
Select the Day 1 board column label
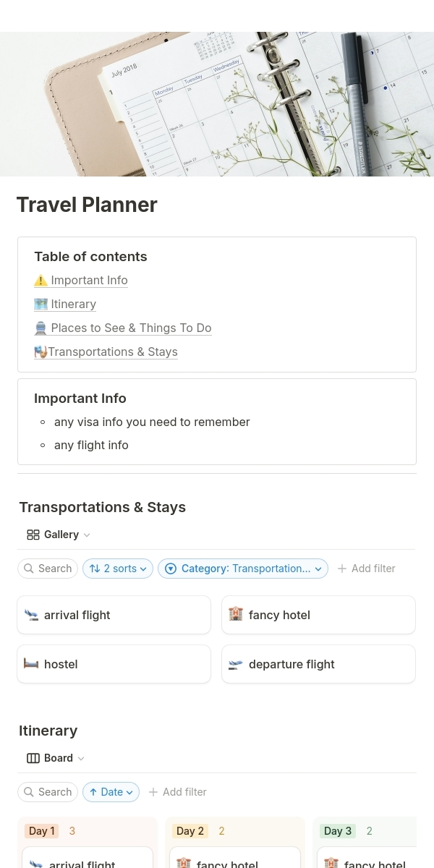pyautogui.click(x=42, y=831)
